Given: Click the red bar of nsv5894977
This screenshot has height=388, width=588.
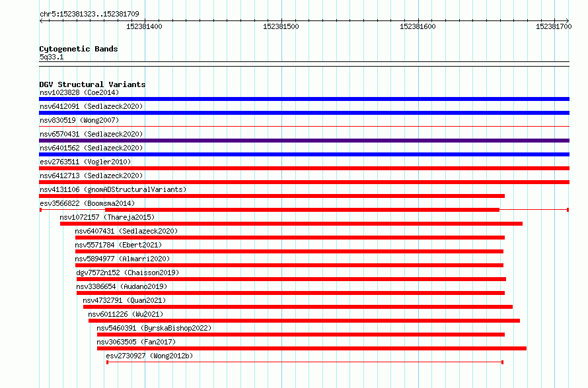Looking at the screenshot, I should point(289,265).
